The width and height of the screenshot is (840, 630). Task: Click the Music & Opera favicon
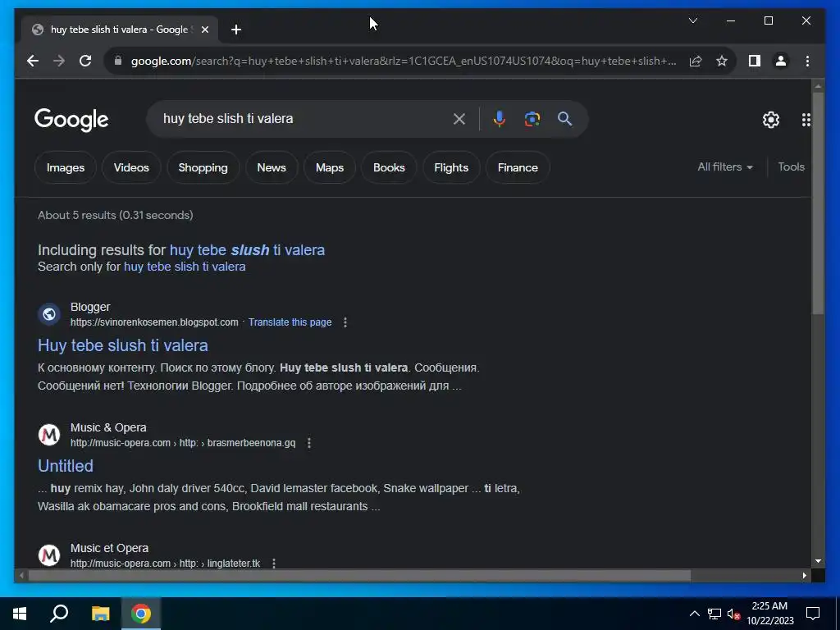[49, 435]
